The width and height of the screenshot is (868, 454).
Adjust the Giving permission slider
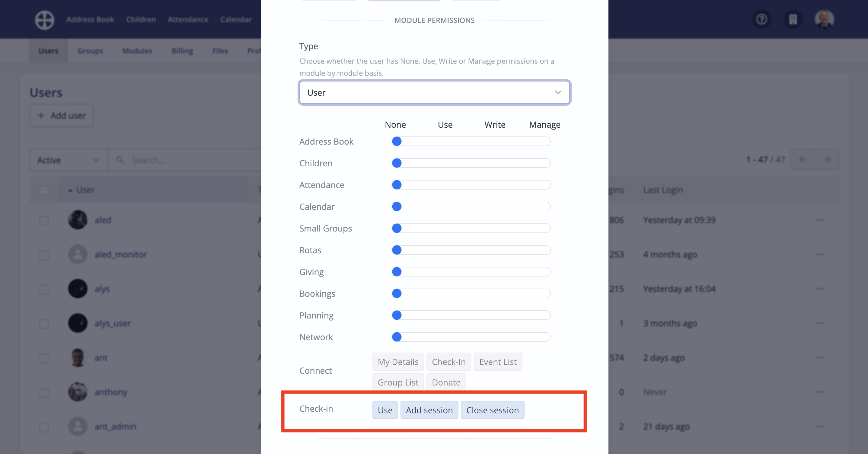tap(471, 272)
